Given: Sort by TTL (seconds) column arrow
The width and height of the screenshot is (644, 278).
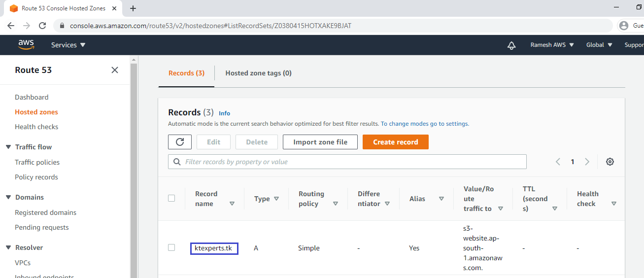Looking at the screenshot, I should tap(555, 208).
